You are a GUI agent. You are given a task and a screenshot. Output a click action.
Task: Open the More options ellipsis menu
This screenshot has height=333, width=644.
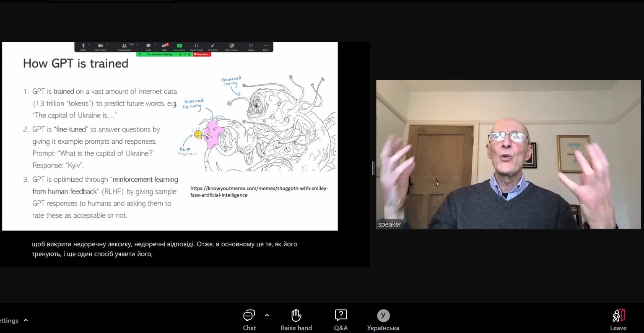click(x=265, y=46)
